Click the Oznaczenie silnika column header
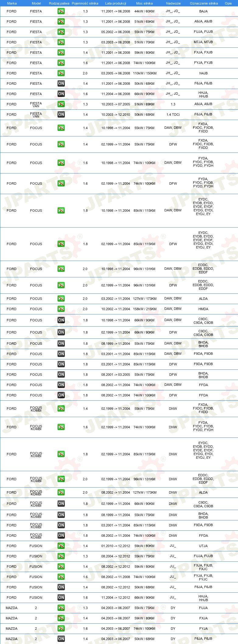238x644 pixels. [x=204, y=3]
